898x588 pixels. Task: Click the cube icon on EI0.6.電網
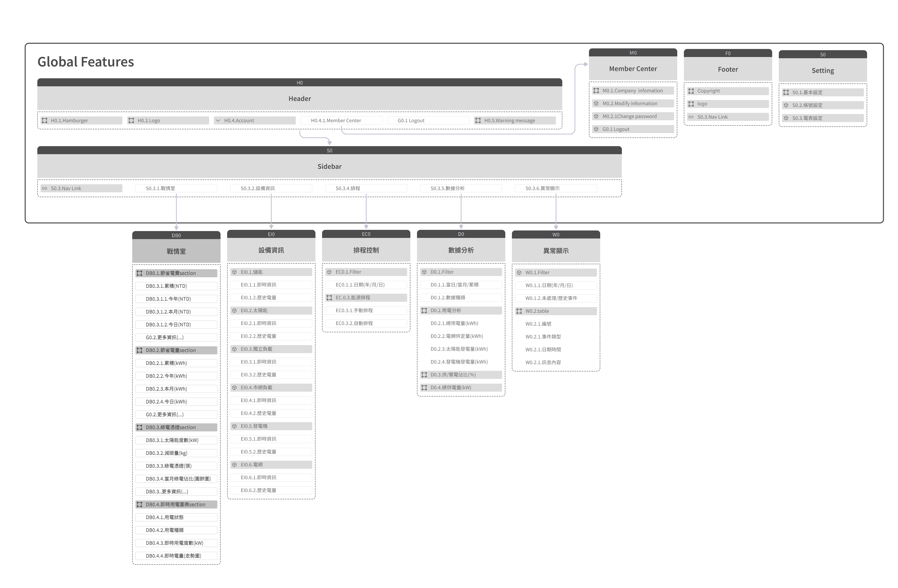tap(234, 465)
